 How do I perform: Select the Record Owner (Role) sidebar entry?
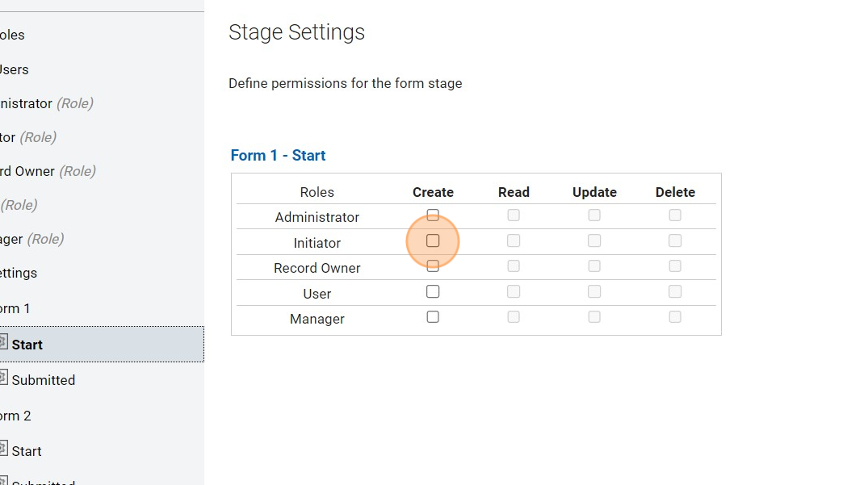pos(47,171)
